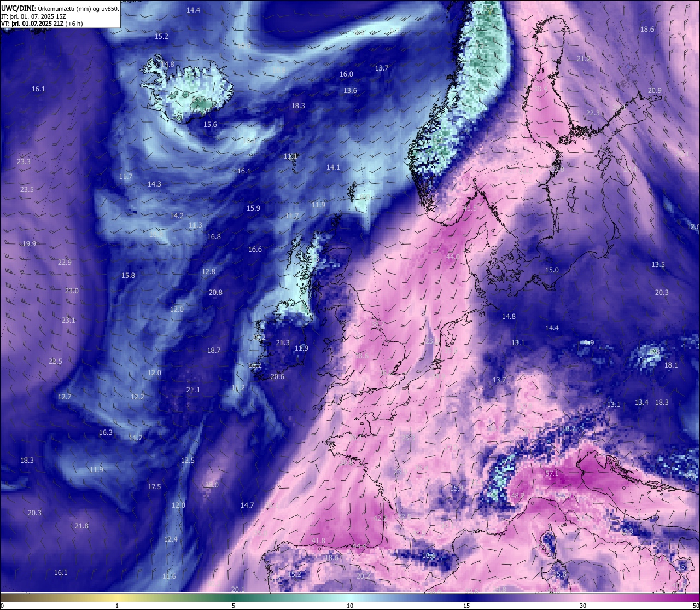Click the 20.6 value south of Ireland

pos(277,376)
